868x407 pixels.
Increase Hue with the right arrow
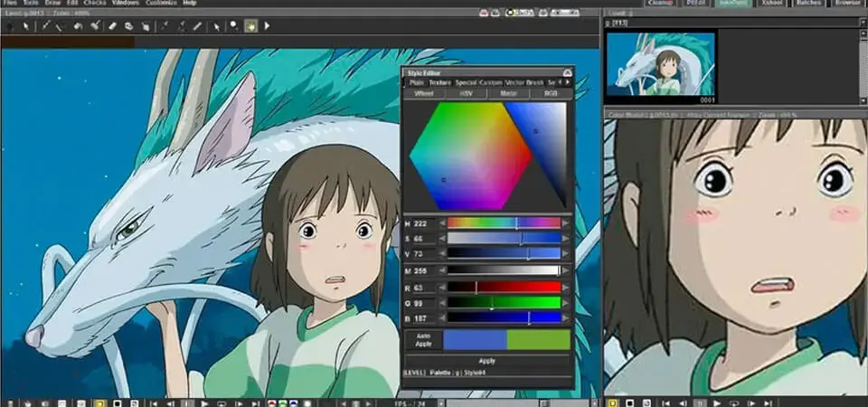566,223
